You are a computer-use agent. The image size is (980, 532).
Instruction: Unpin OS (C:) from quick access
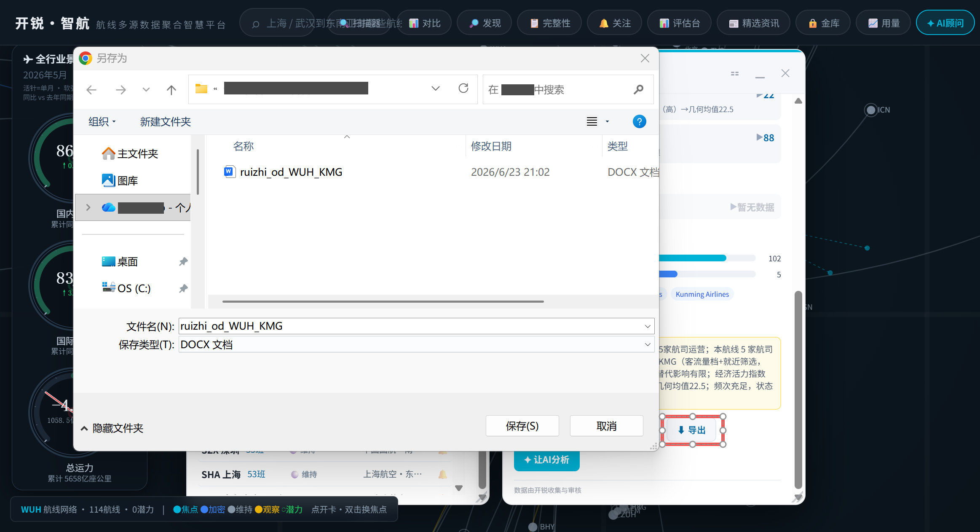183,289
